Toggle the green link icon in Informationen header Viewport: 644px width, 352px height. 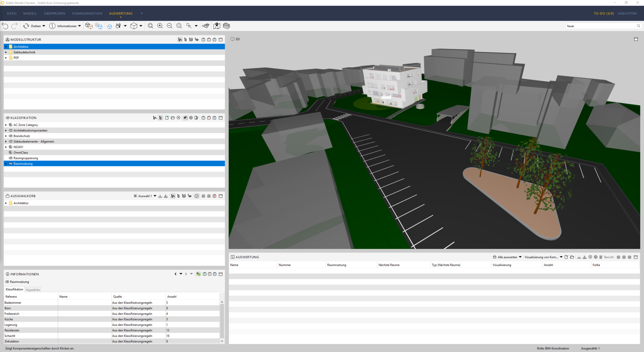199,274
